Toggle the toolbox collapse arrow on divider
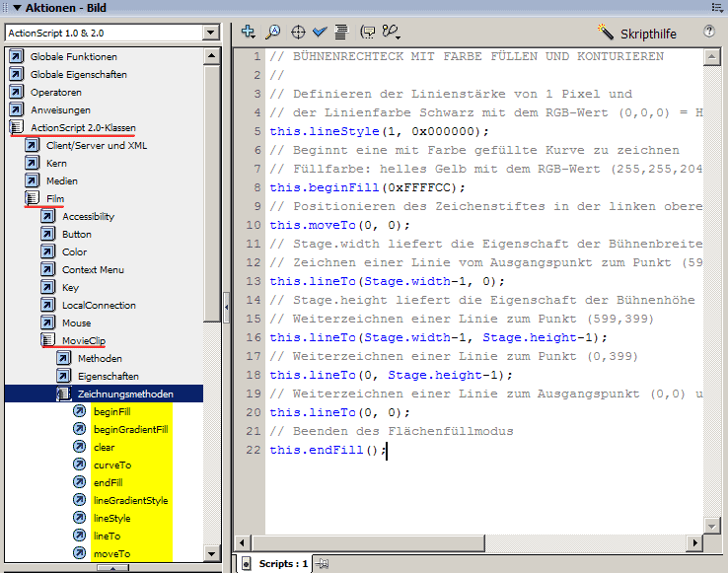The image size is (728, 573). coord(227,307)
